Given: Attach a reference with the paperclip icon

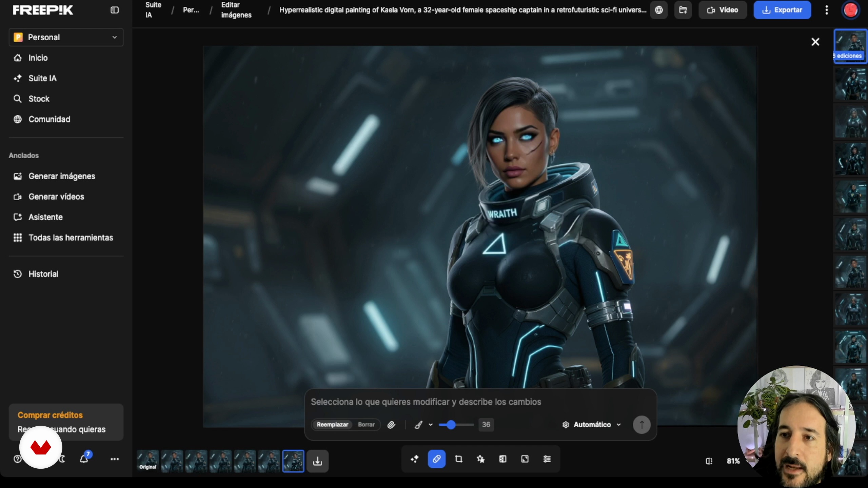Looking at the screenshot, I should coord(391,425).
